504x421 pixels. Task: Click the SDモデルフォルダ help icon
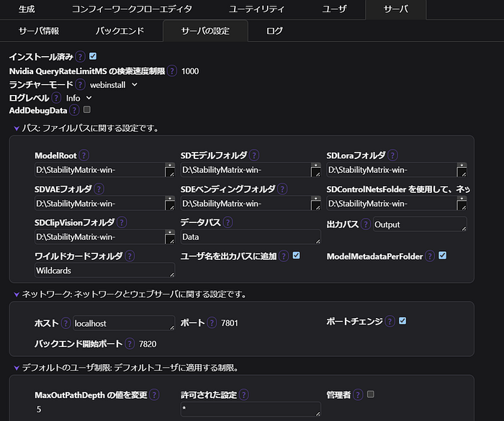pyautogui.click(x=254, y=155)
